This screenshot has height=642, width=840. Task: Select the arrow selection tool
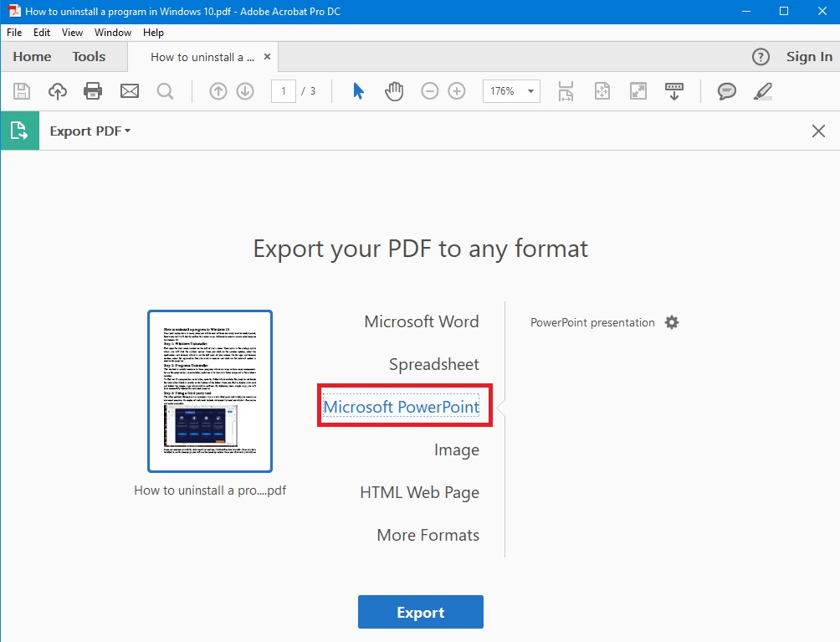click(x=357, y=91)
